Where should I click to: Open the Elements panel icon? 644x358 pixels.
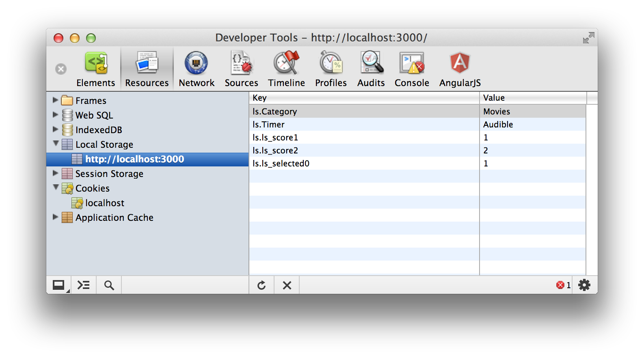click(x=96, y=64)
